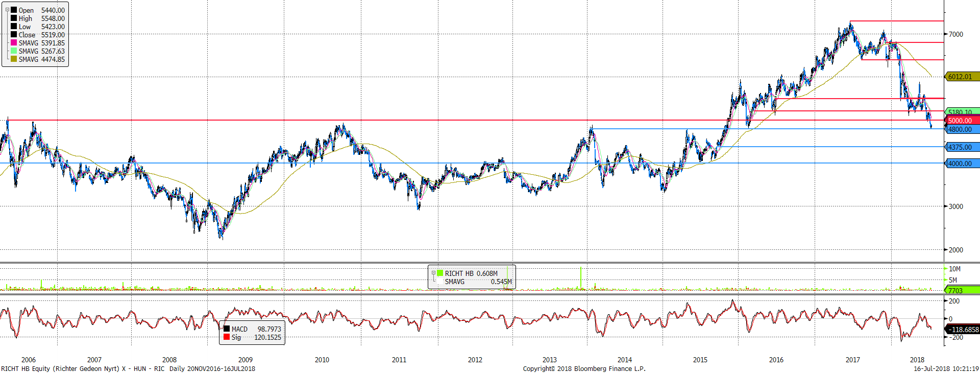Click the black MACD legend swatch
This screenshot has width=980, height=373.
click(227, 329)
